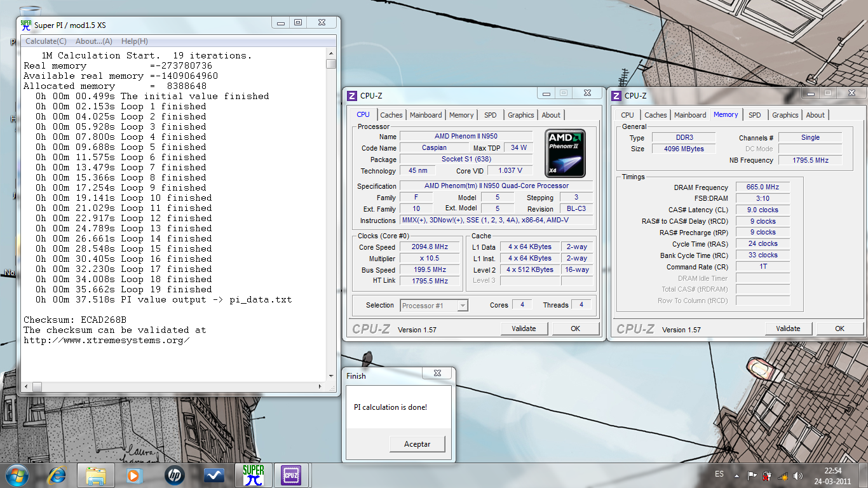This screenshot has width=868, height=488.
Task: Click the HT Link value 1795.5 MHz
Action: click(430, 280)
